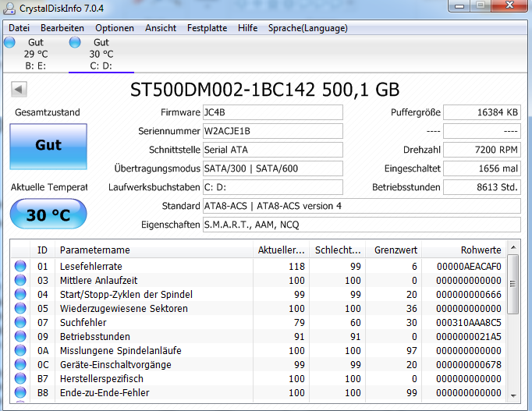
Task: Click the Firmware field JC4B
Action: coord(273,112)
